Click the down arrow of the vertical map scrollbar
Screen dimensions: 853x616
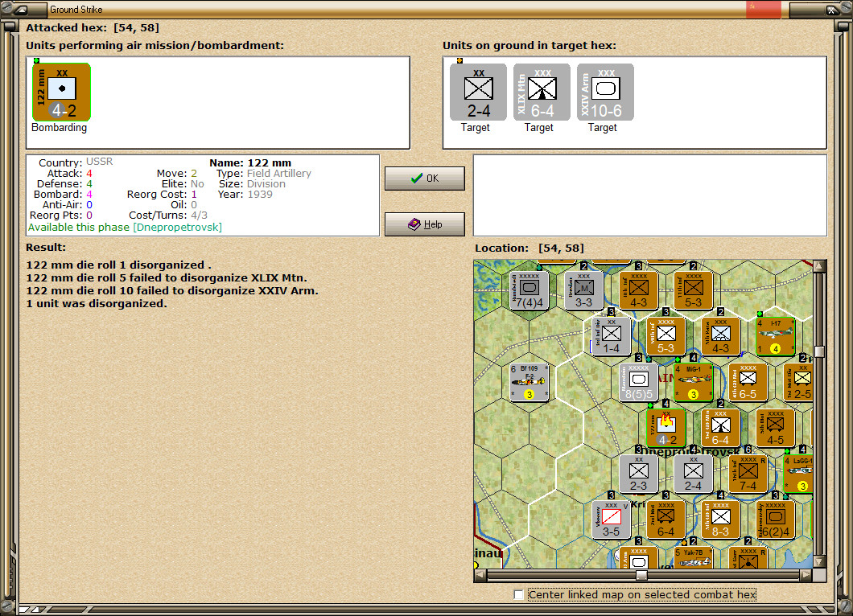(820, 563)
